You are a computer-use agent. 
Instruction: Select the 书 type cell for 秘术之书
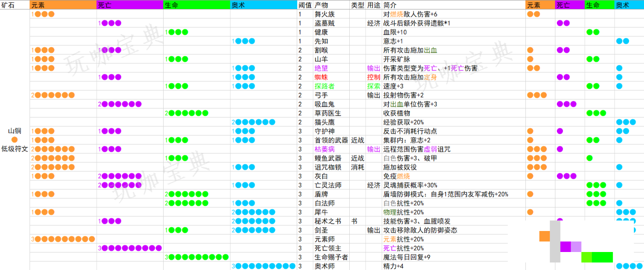click(x=354, y=221)
